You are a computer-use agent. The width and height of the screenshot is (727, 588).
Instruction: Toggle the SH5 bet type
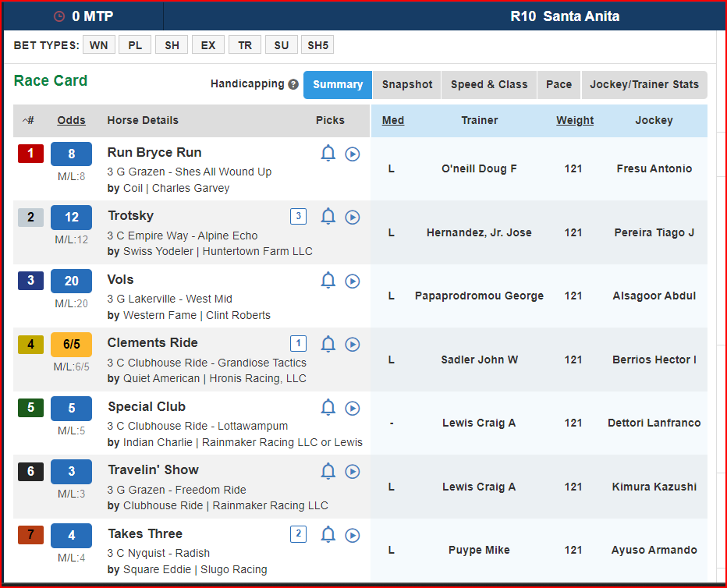(x=317, y=45)
